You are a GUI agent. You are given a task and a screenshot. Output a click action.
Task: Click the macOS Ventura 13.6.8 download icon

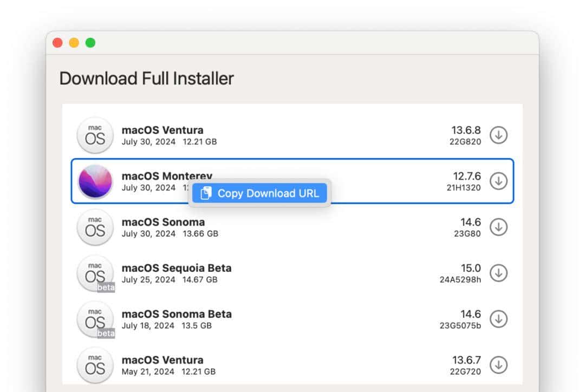(x=498, y=135)
